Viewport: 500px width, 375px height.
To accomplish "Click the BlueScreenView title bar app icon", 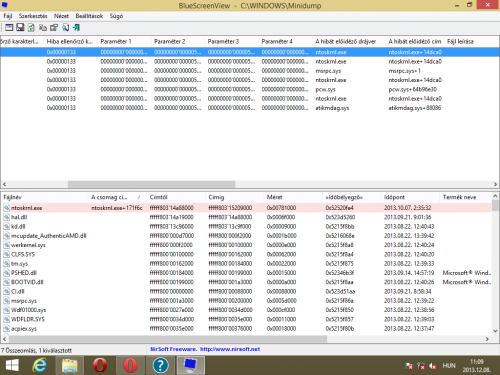I will [x=5, y=5].
